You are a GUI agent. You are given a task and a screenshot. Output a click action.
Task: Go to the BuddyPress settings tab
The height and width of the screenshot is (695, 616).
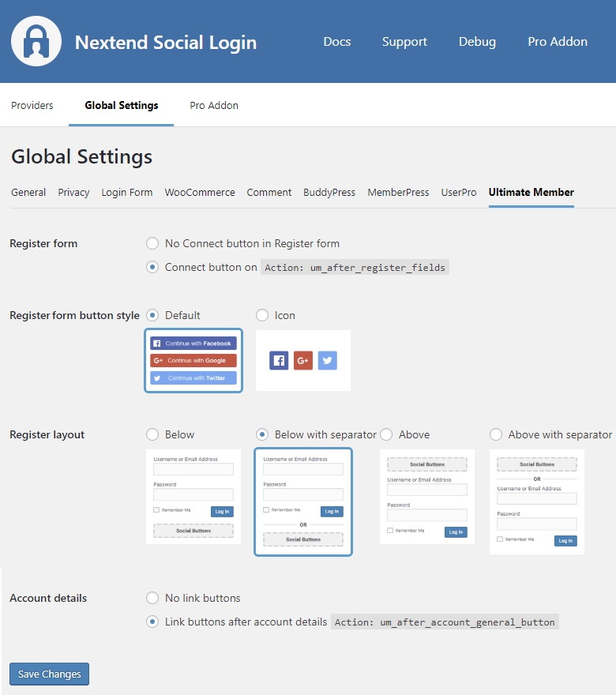pos(329,192)
